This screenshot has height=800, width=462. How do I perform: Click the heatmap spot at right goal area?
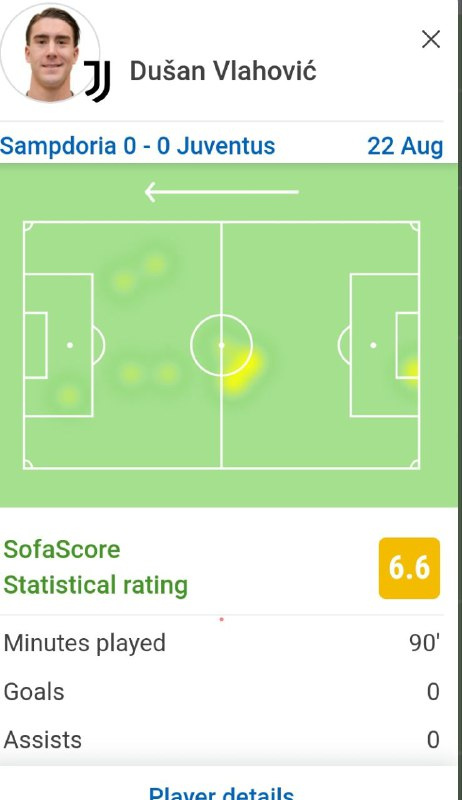412,370
